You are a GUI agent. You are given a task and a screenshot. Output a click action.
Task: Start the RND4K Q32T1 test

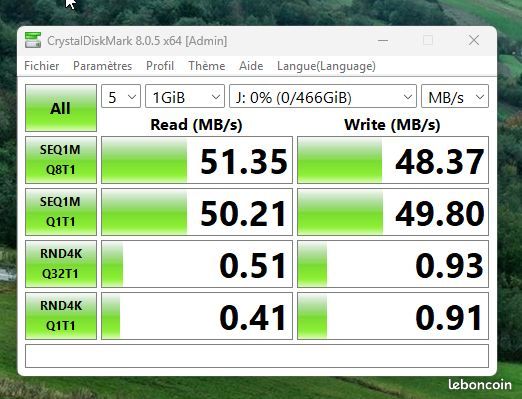pyautogui.click(x=61, y=264)
